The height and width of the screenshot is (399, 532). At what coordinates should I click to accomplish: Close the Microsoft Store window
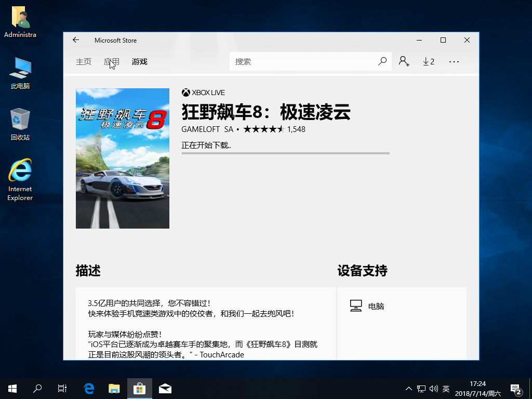(x=467, y=40)
